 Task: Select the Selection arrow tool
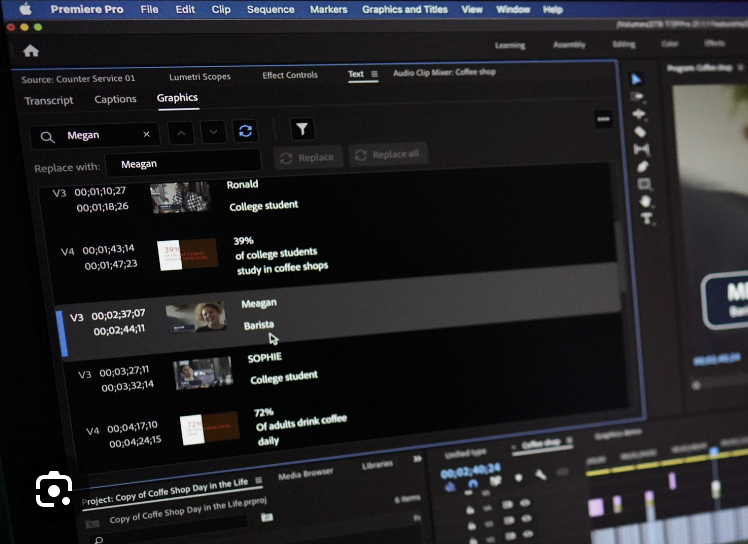[x=637, y=79]
